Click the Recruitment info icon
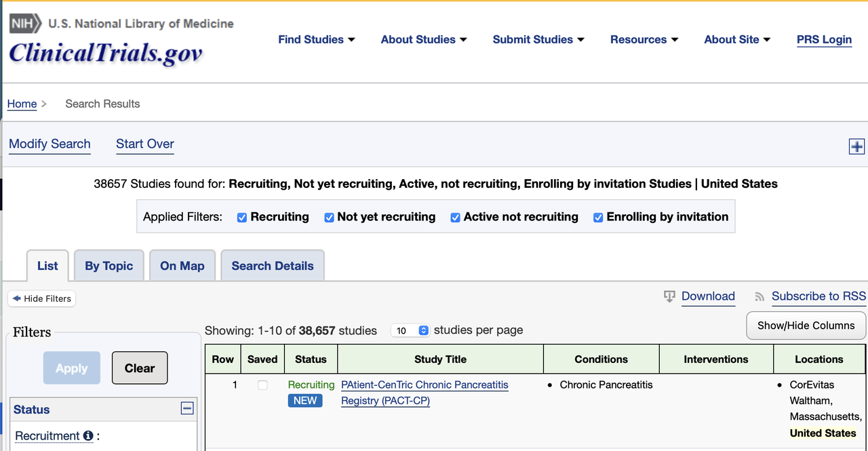The height and width of the screenshot is (451, 868). tap(88, 436)
